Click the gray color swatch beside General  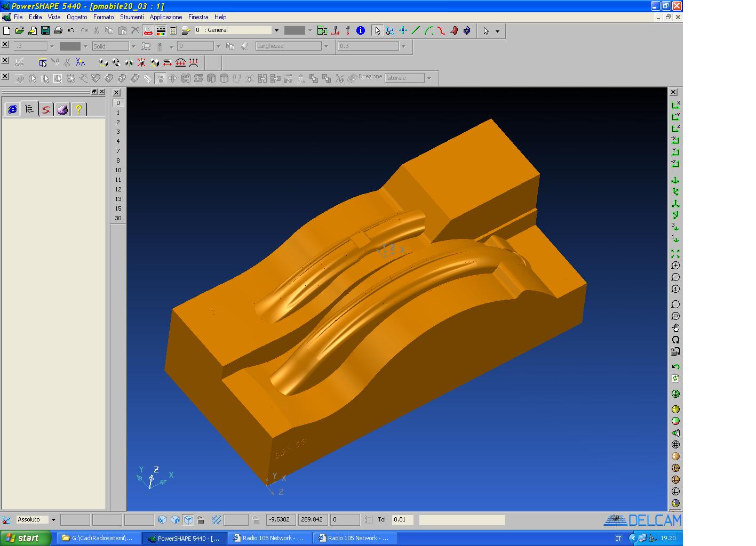tap(295, 30)
